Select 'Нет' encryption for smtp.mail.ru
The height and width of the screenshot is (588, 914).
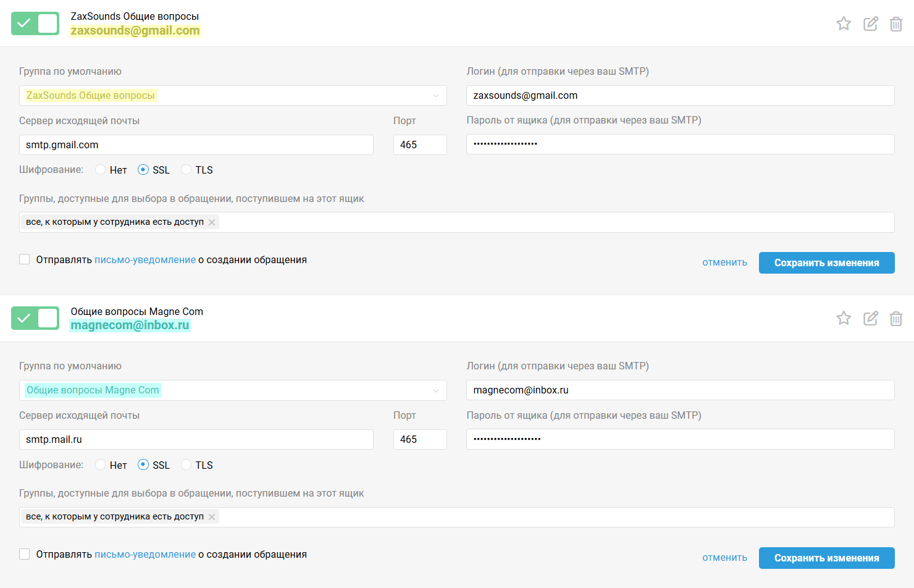click(101, 465)
